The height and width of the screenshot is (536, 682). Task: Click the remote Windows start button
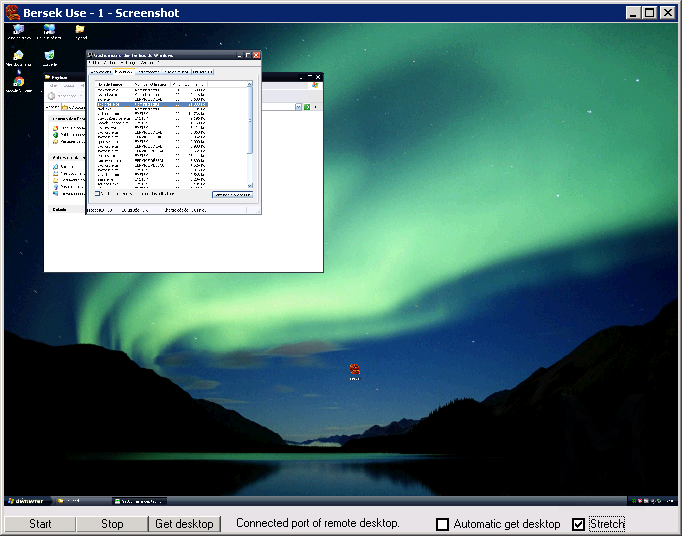point(22,499)
